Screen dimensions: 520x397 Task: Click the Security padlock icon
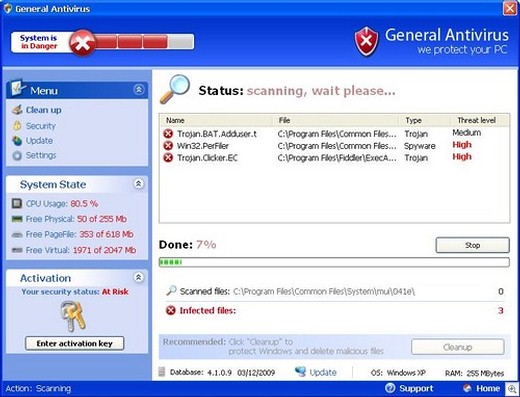click(17, 125)
